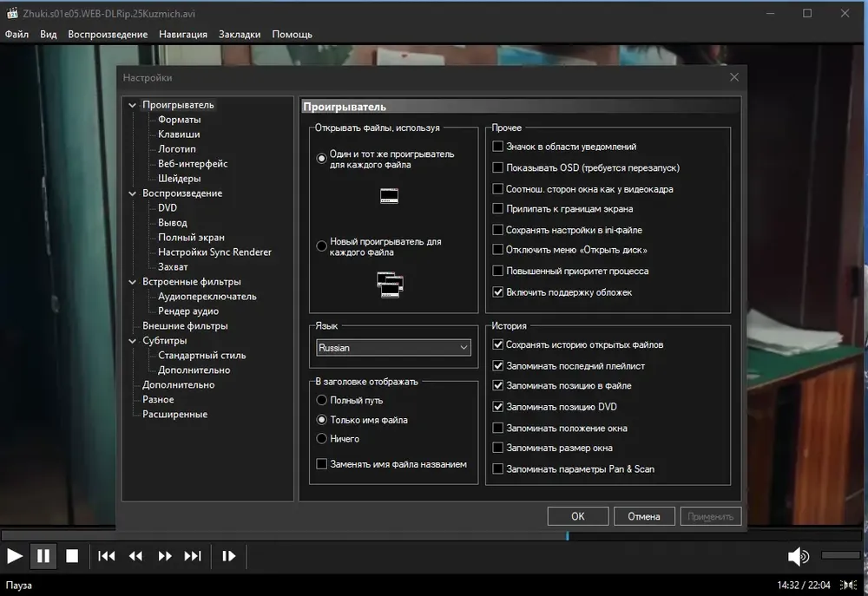This screenshot has height=596, width=868.
Task: Mute audio via the speaker icon
Action: click(x=798, y=556)
